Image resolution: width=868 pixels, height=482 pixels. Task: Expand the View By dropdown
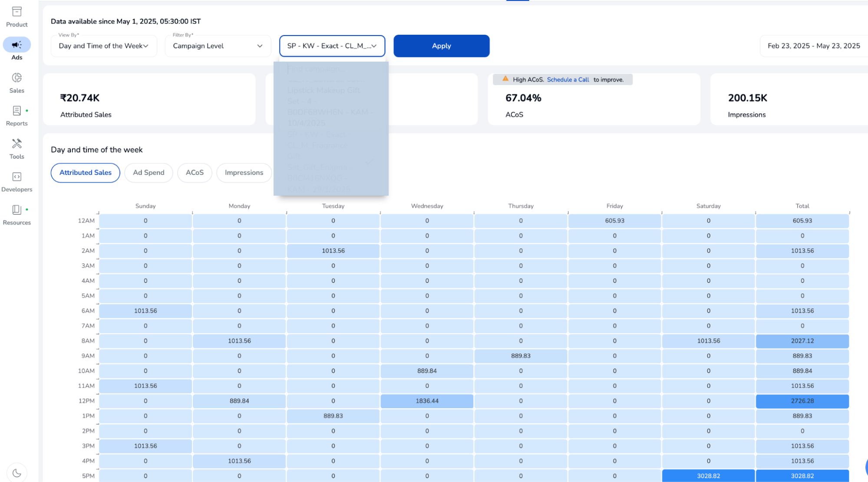104,46
